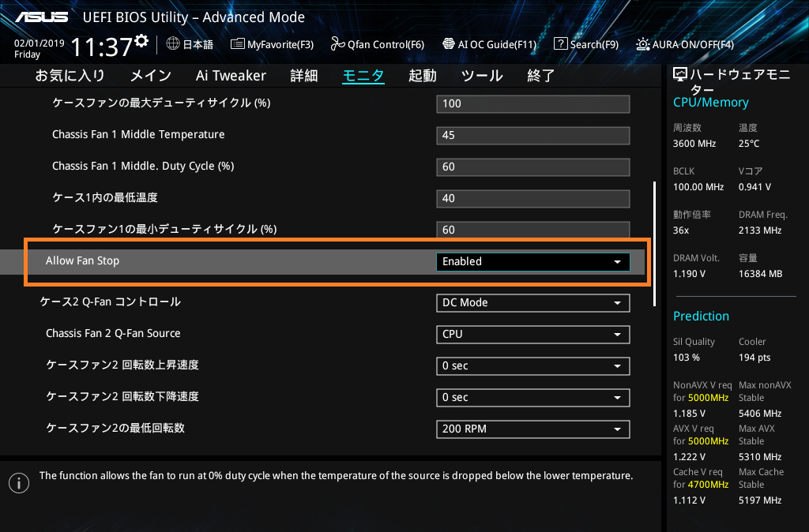Open Search(F9)
Screen dimensions: 809x532
[x=586, y=44]
